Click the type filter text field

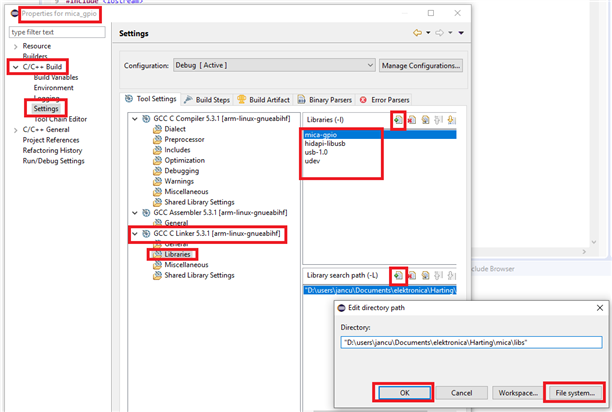tap(57, 32)
